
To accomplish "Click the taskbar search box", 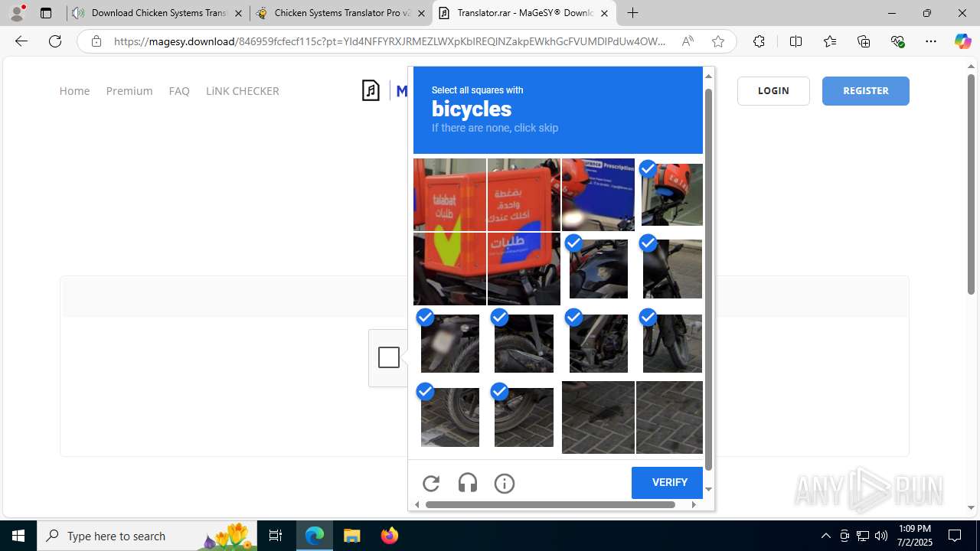I will tap(147, 536).
